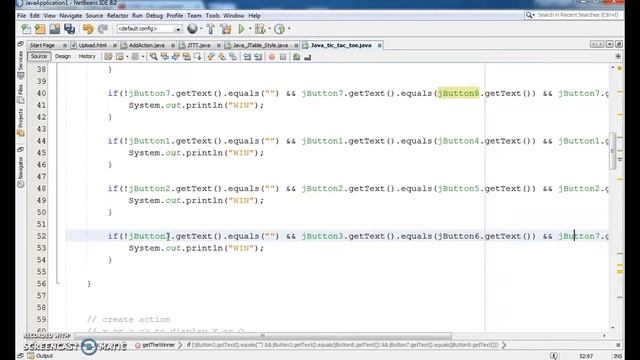Click the Clean and Build icon
Image resolution: width=640 pixels, height=360 pixels.
tap(226, 29)
